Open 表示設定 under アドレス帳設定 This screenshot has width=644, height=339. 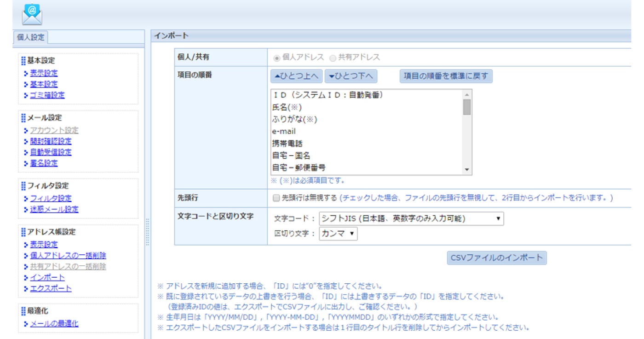44,245
